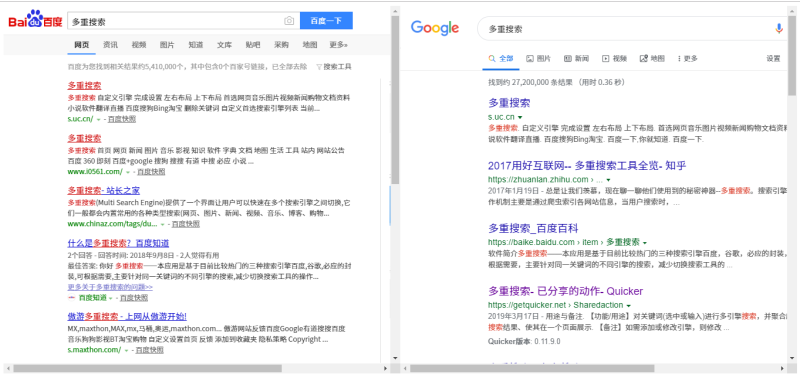
Task: Expand dropdown arrow next to www.chinaz.com/tags
Action: [x=162, y=225]
